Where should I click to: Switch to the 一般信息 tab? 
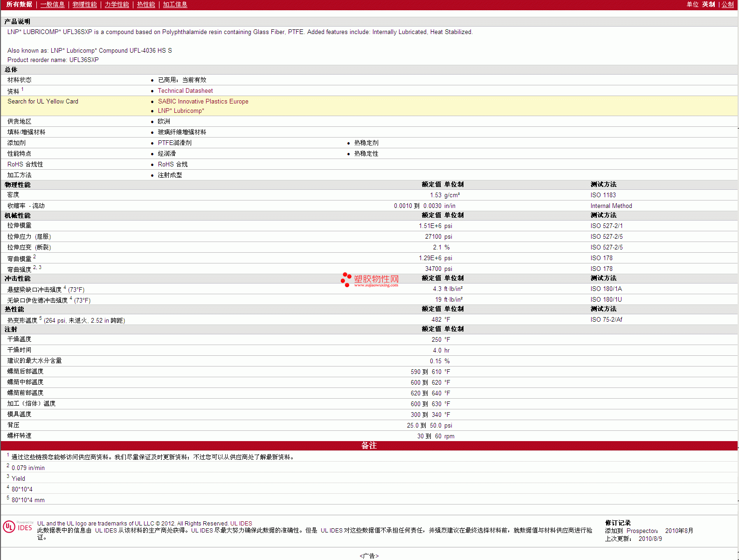(52, 4)
